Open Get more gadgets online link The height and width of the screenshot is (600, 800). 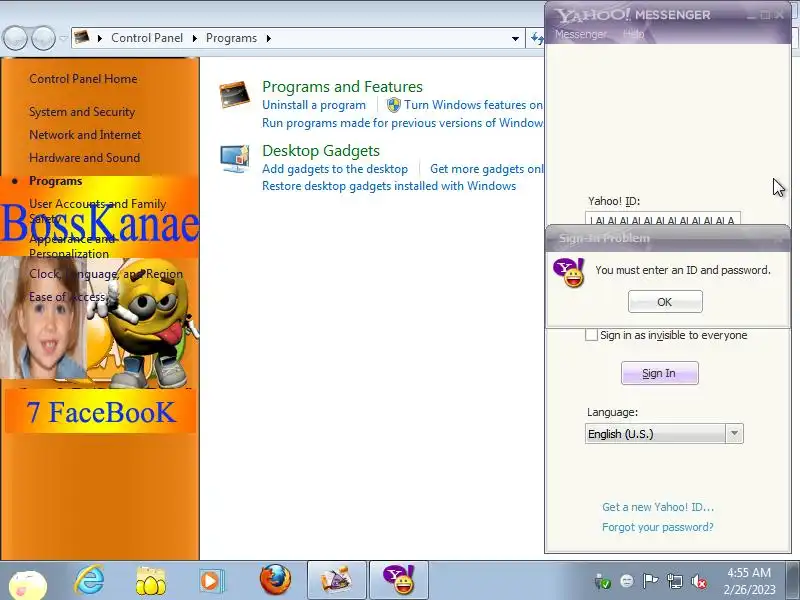click(x=487, y=169)
